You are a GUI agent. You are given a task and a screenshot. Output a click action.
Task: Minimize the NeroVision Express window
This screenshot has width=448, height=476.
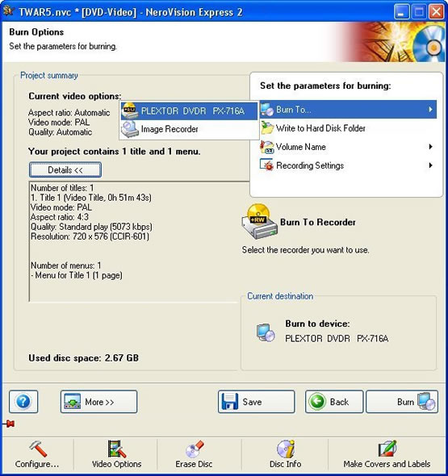tap(401, 12)
